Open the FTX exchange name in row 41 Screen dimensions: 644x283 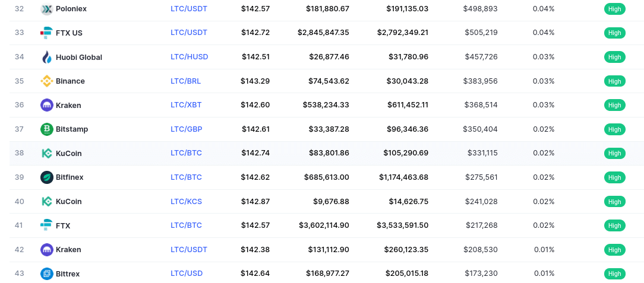tap(63, 225)
